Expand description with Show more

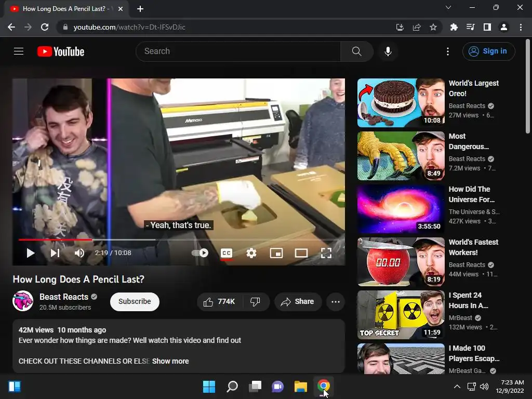[170, 361]
